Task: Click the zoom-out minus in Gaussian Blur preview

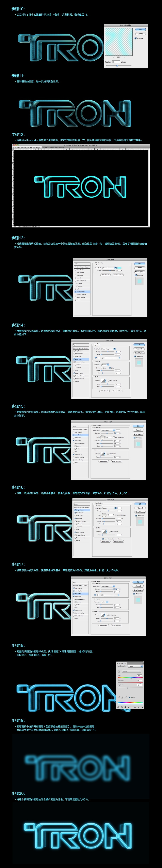Action: click(x=113, y=57)
